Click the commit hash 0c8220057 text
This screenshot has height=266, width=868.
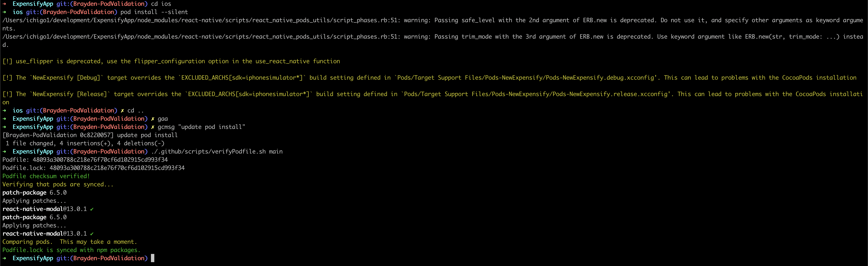pos(95,135)
